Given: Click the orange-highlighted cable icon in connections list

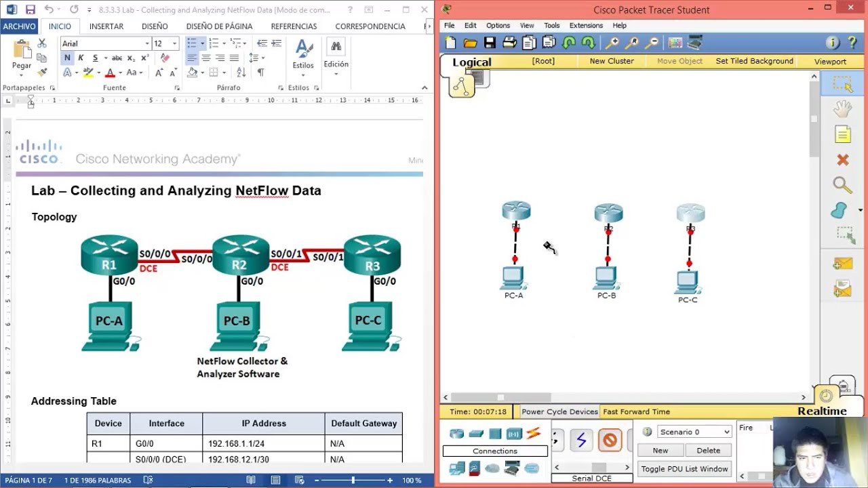Looking at the screenshot, I should (610, 441).
